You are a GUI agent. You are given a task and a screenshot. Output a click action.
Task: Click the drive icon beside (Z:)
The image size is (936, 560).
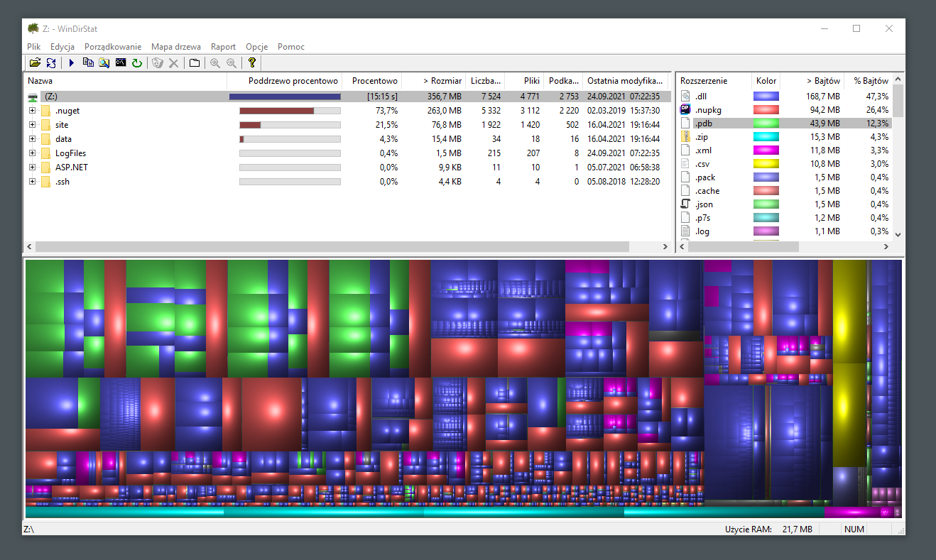[x=33, y=97]
